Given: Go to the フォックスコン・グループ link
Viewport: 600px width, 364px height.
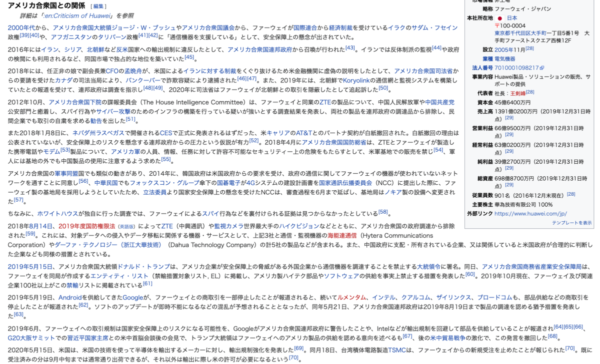Looking at the screenshot, I should [x=164, y=183].
